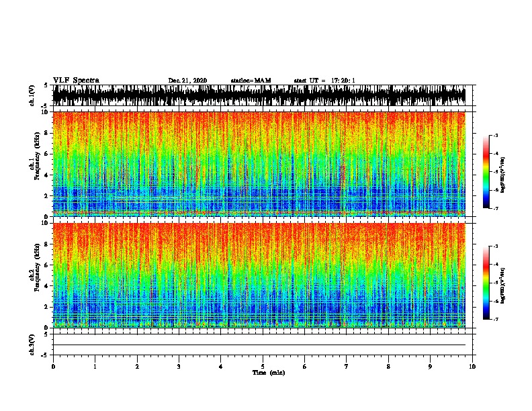The width and height of the screenshot is (532, 411).
Task: Click time axis tick label '2'
Action: coord(137,367)
